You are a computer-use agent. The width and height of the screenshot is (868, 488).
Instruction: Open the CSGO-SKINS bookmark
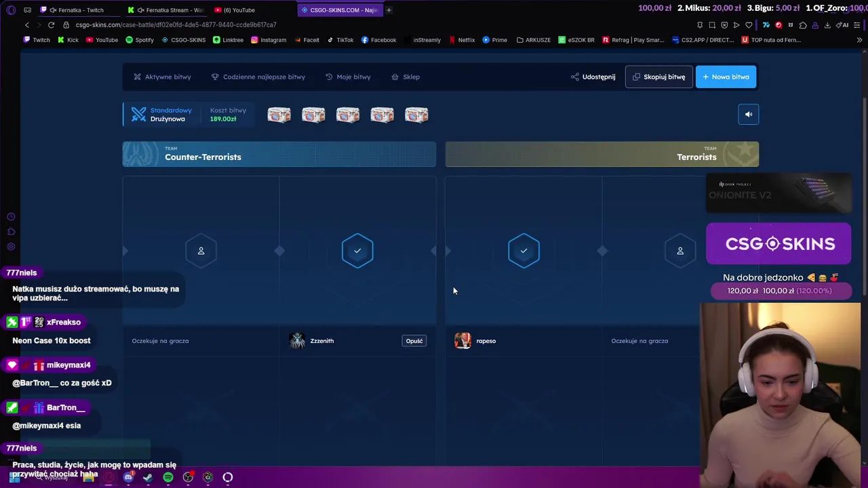[x=184, y=40]
